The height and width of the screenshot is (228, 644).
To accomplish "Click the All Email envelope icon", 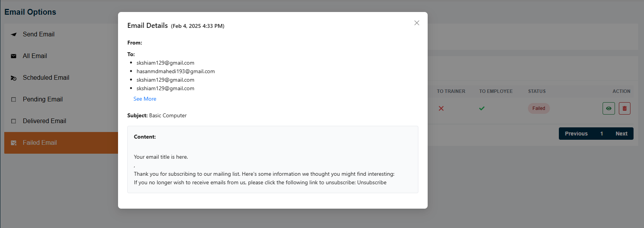I will point(14,56).
